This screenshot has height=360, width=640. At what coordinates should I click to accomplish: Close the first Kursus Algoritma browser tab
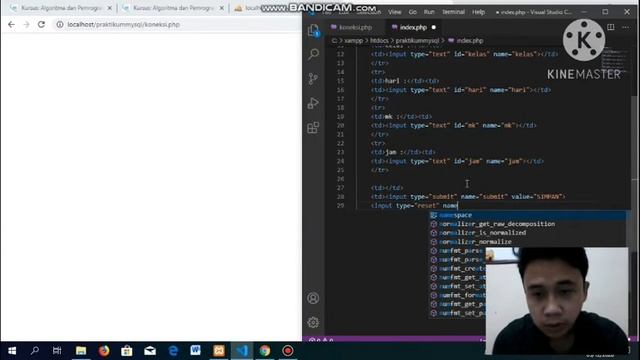pos(109,8)
